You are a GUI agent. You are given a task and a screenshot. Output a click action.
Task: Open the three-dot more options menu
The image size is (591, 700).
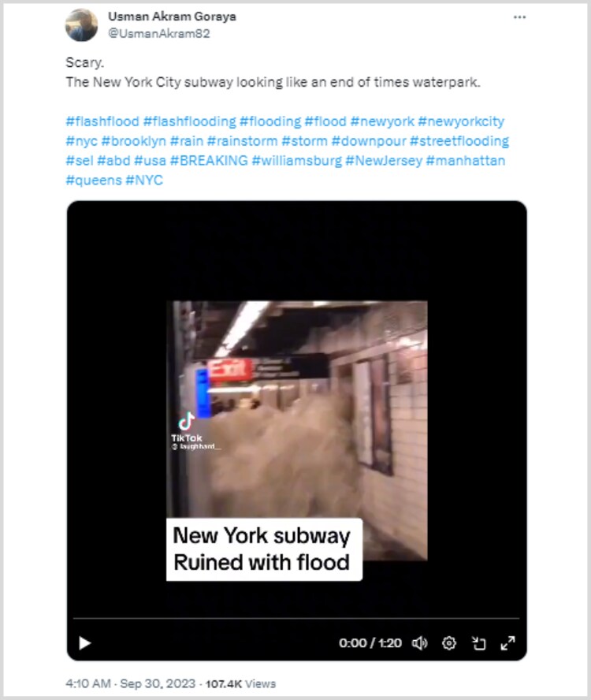click(x=519, y=17)
